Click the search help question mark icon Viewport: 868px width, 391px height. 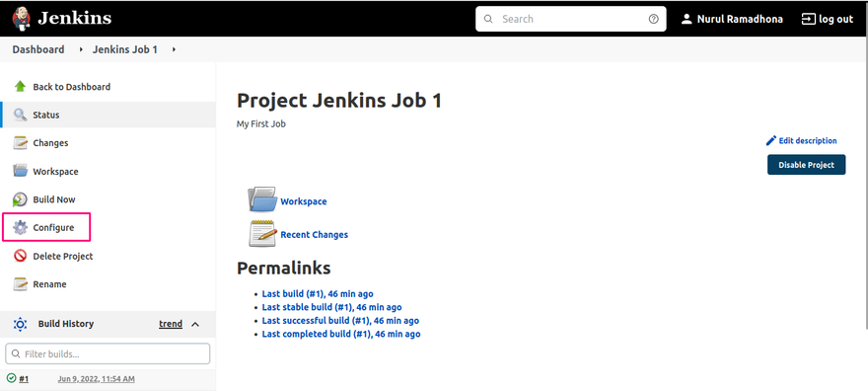[x=654, y=19]
